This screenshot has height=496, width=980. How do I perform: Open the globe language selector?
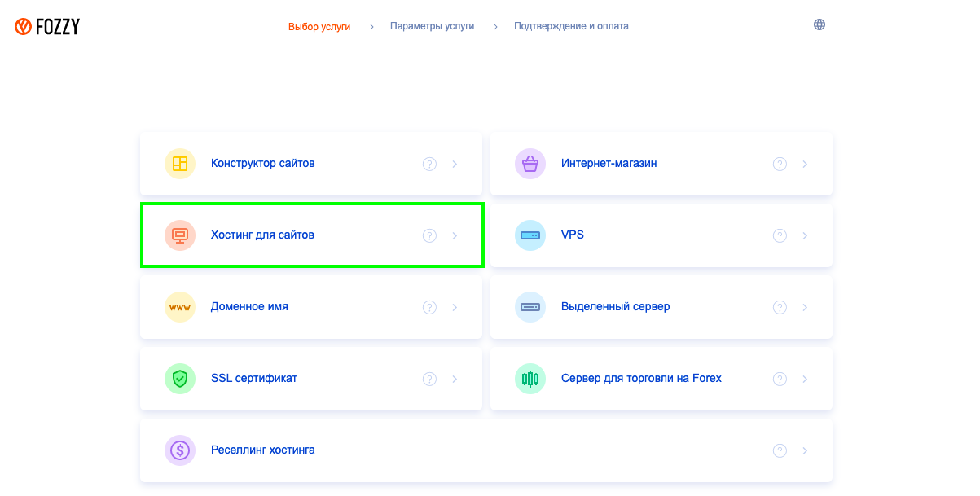point(820,24)
